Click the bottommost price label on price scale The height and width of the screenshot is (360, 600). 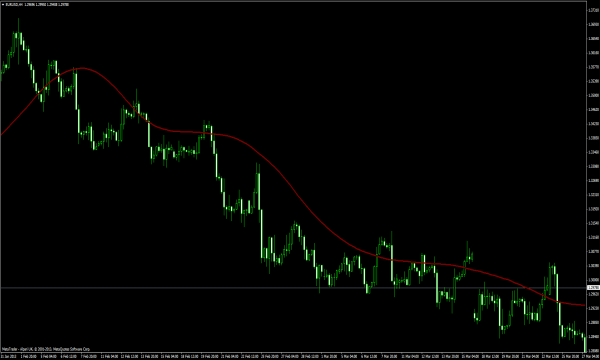593,351
